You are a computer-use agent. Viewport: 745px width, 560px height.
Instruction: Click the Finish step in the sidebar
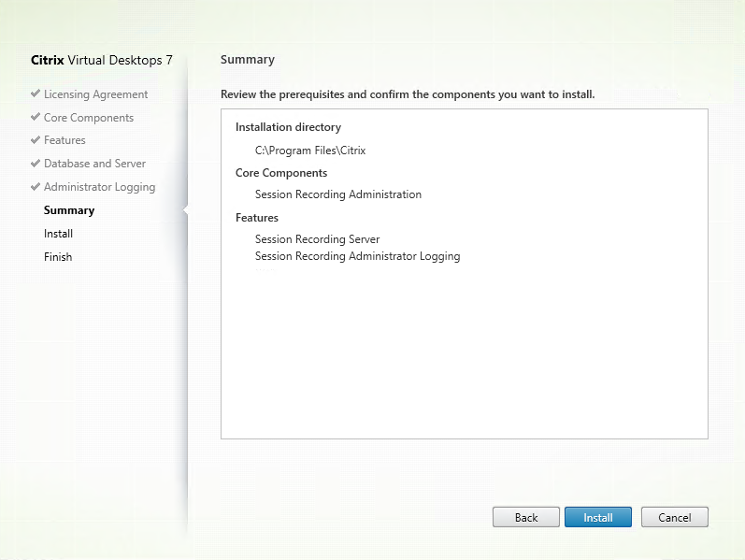58,257
